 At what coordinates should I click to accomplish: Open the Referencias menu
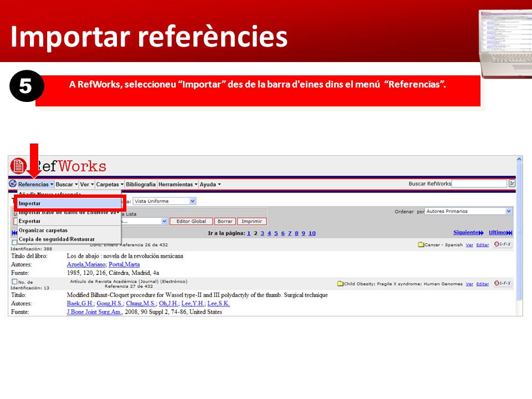click(35, 184)
